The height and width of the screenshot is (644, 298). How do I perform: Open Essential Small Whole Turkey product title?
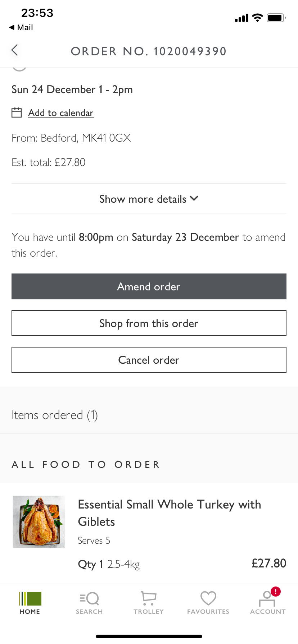[x=169, y=513]
